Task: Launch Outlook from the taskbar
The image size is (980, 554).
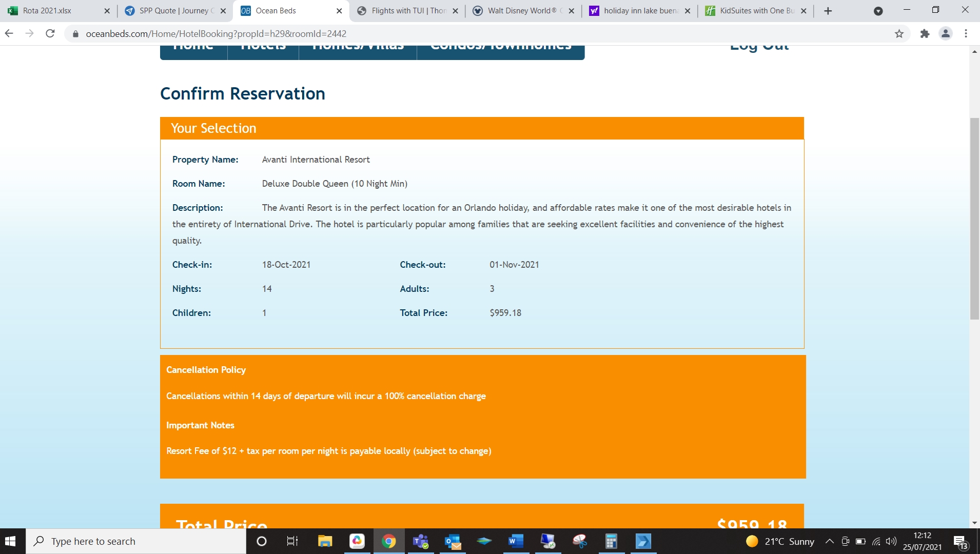Action: tap(453, 541)
